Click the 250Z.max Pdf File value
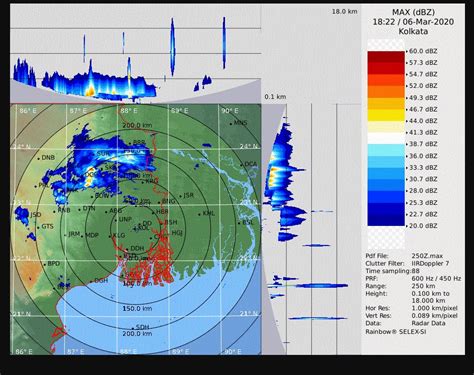Image resolution: width=474 pixels, height=375 pixels. [427, 256]
